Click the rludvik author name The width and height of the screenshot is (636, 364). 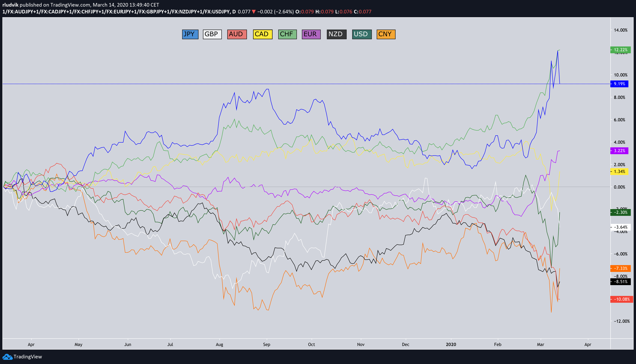click(10, 5)
